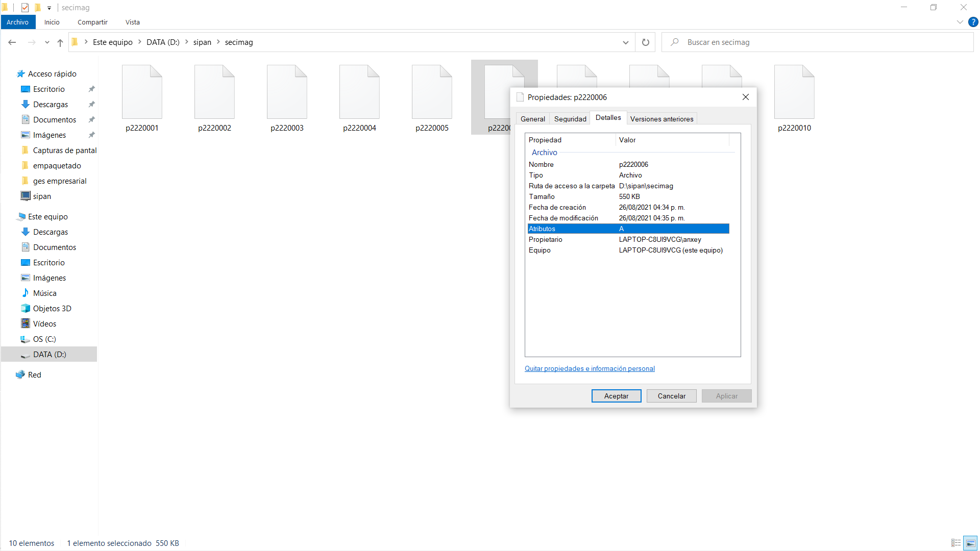Viewport: 980px width, 551px height.
Task: Open address bar history dropdown
Action: coord(625,42)
